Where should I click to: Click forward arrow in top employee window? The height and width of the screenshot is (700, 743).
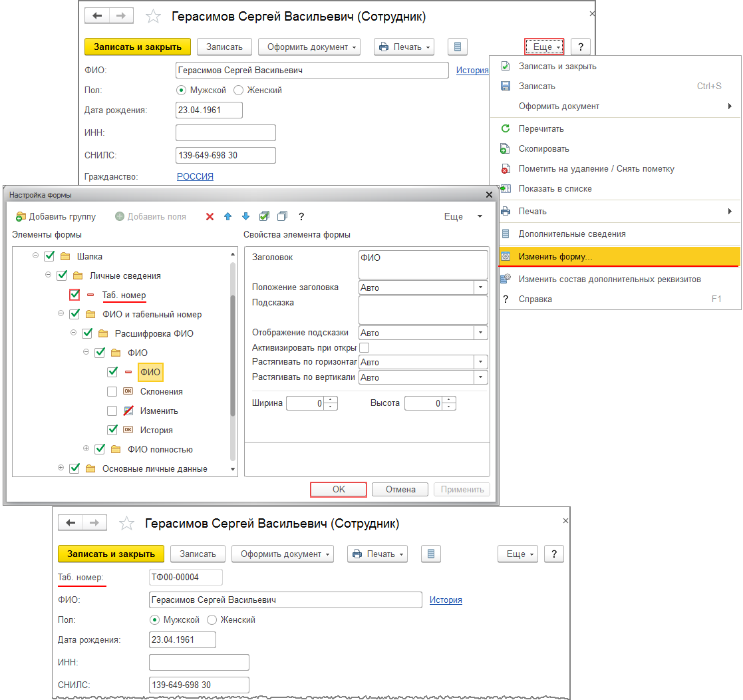(121, 16)
